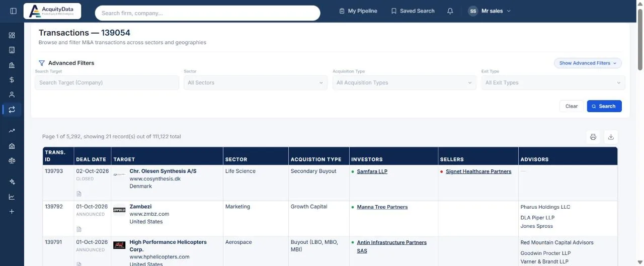Click the Search button
644x266 pixels.
(604, 106)
